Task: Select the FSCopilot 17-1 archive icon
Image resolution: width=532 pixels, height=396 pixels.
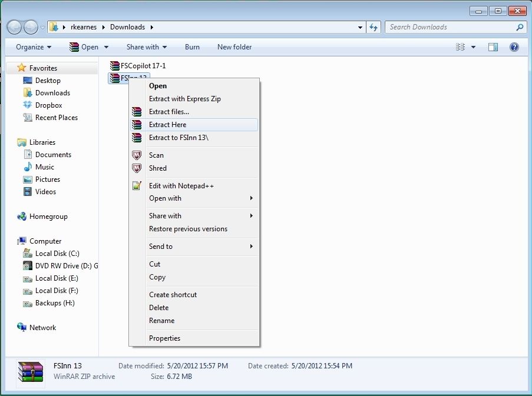Action: [x=115, y=66]
